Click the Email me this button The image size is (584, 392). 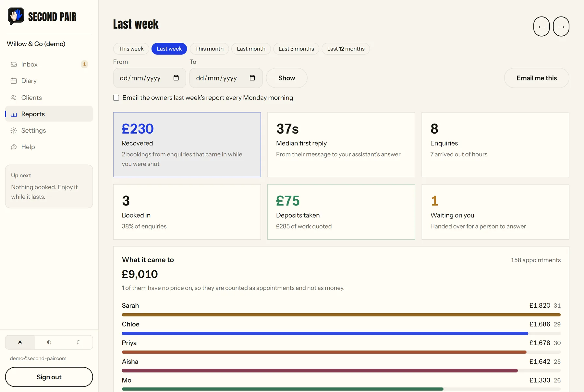[x=537, y=78]
